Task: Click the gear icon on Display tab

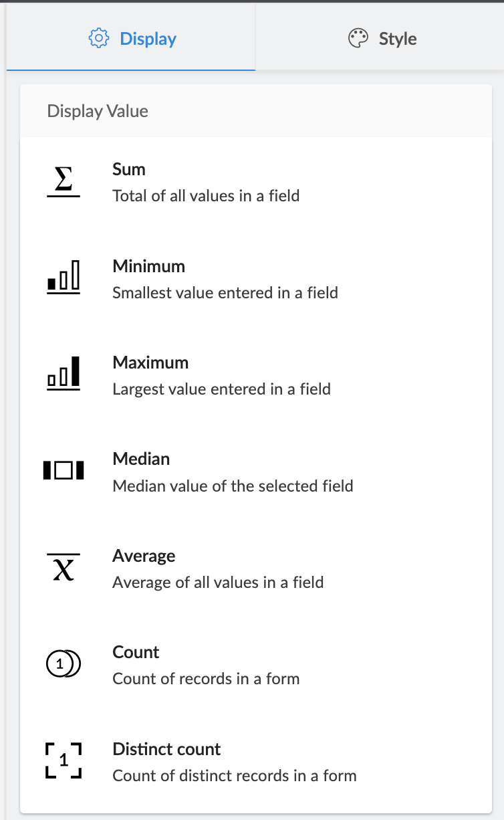Action: pyautogui.click(x=99, y=39)
